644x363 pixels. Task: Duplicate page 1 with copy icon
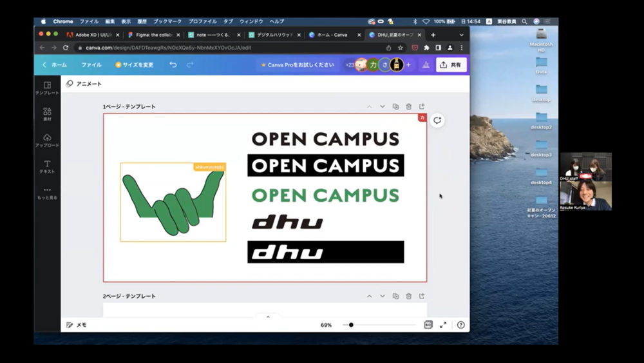coord(395,106)
